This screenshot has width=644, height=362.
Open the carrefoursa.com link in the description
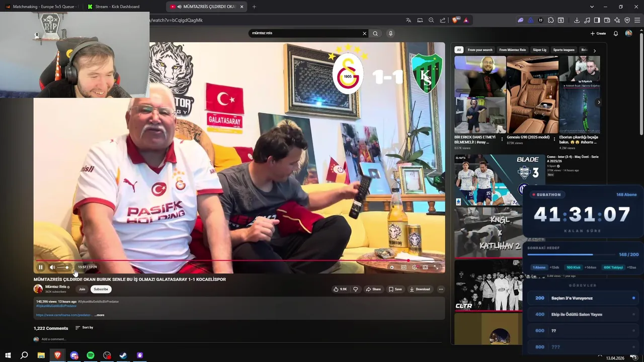(64, 315)
